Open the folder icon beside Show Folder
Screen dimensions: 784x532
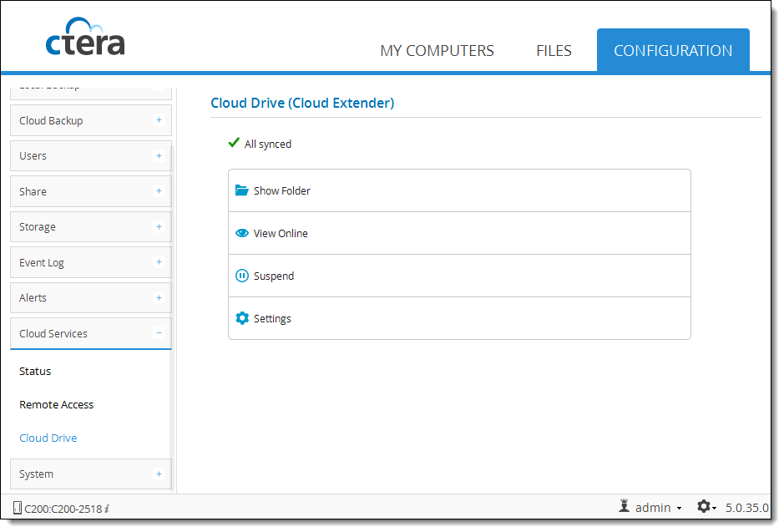coord(242,190)
